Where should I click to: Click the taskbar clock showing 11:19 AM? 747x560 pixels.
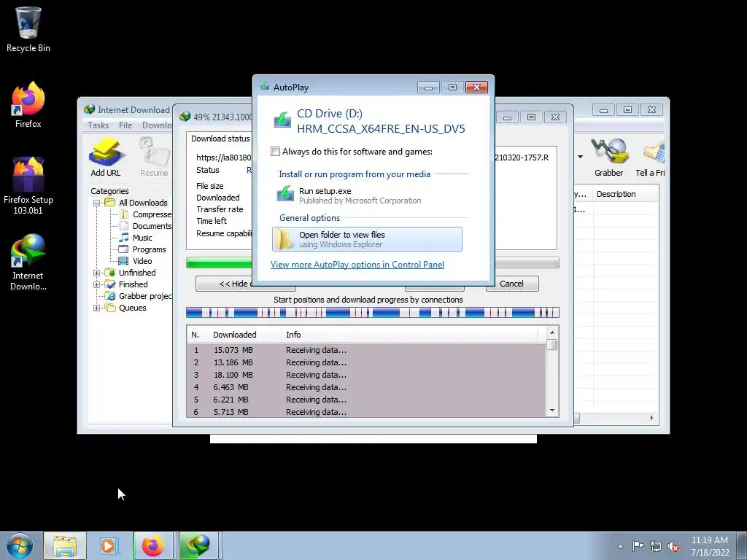(x=710, y=546)
